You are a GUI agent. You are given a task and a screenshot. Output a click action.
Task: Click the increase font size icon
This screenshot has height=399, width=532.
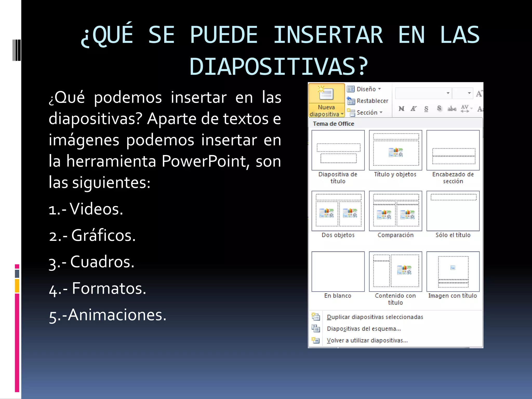coord(479,94)
